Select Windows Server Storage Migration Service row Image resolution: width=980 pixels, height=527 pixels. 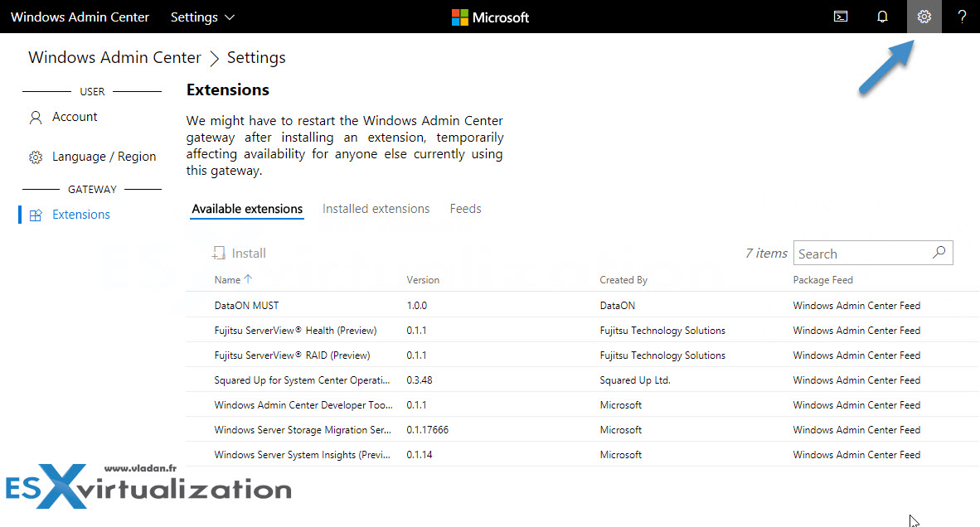tap(583, 430)
